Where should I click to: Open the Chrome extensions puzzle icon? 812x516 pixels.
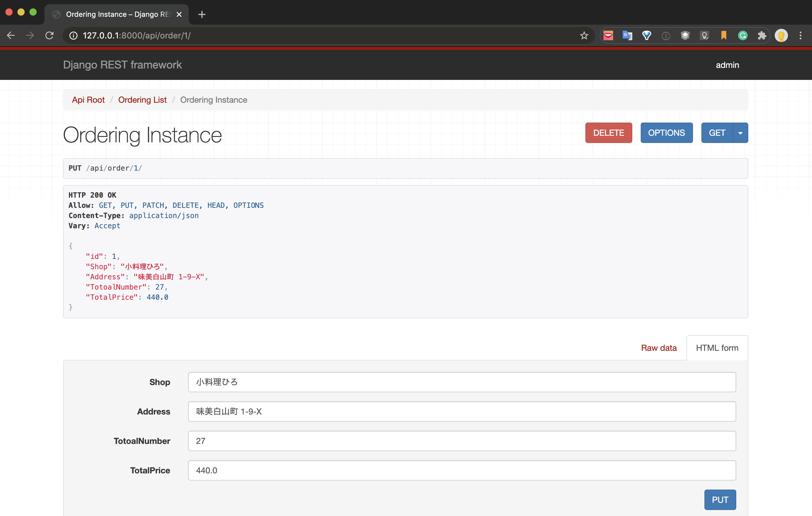762,35
